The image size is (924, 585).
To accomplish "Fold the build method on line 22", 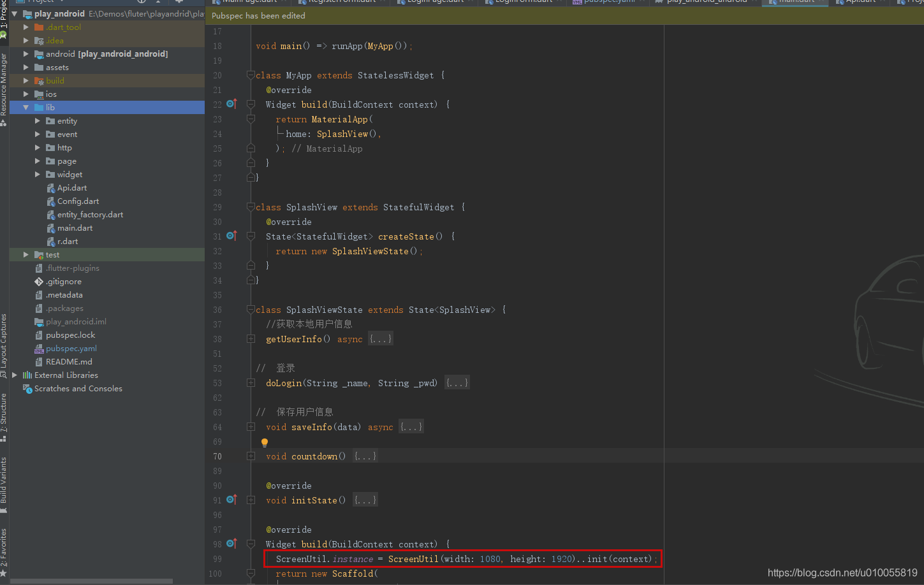I will pyautogui.click(x=251, y=105).
